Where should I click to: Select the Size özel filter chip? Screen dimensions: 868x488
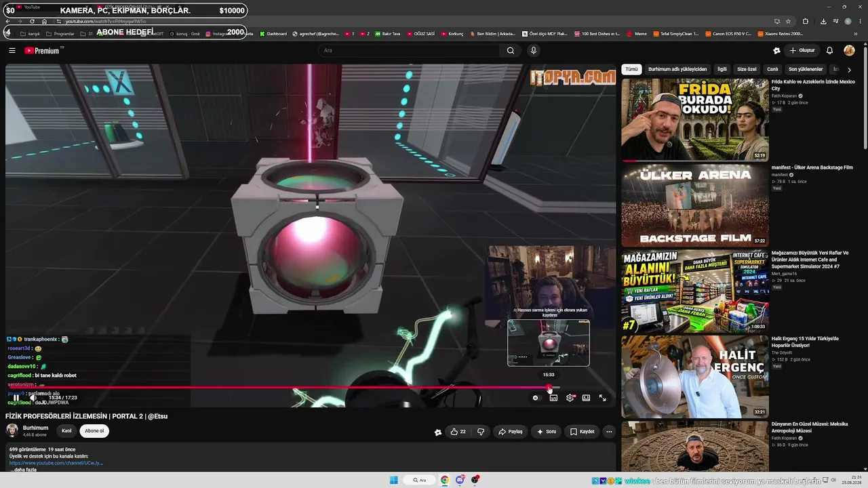tap(747, 69)
